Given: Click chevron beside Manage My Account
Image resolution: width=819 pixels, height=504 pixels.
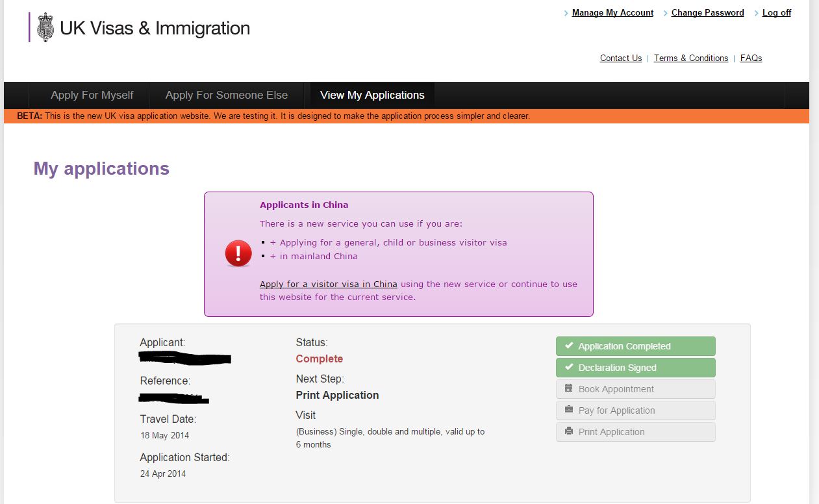Looking at the screenshot, I should click(x=566, y=13).
